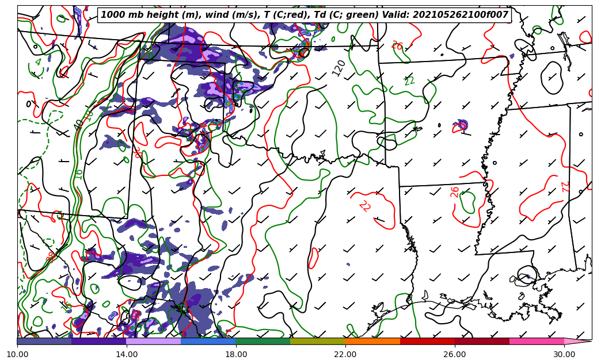
Task: Click the green 22 dewpoint contour label
Action: click(x=409, y=81)
